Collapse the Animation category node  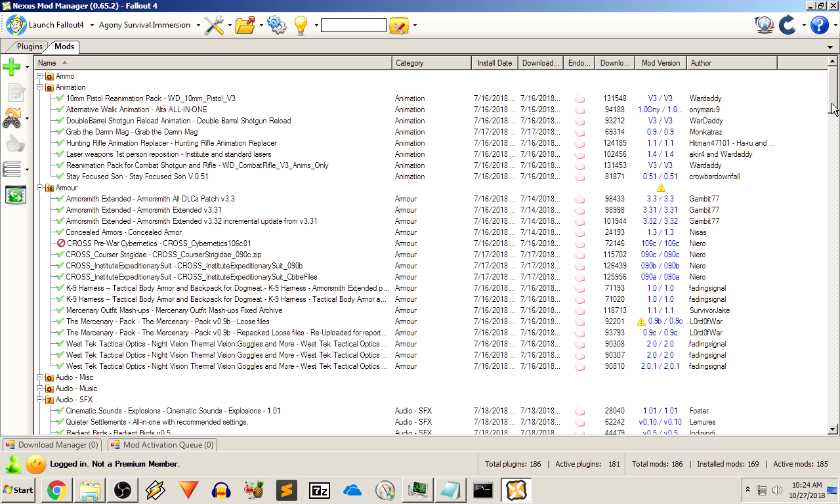(40, 87)
